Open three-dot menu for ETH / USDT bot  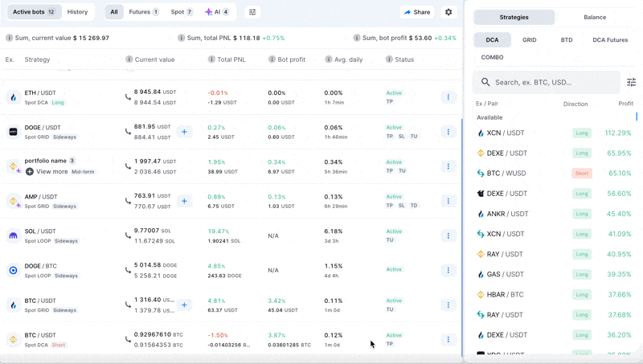coord(448,97)
